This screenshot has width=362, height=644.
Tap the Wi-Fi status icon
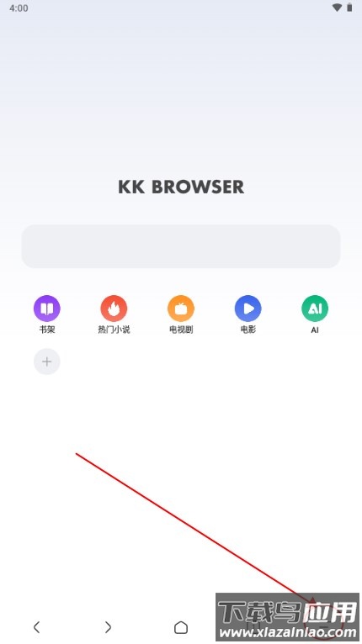(x=337, y=8)
